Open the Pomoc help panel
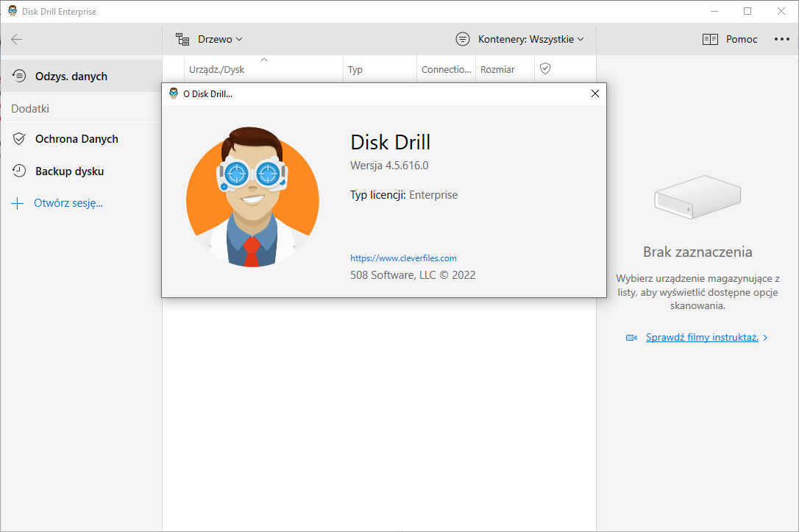This screenshot has height=532, width=799. [742, 39]
